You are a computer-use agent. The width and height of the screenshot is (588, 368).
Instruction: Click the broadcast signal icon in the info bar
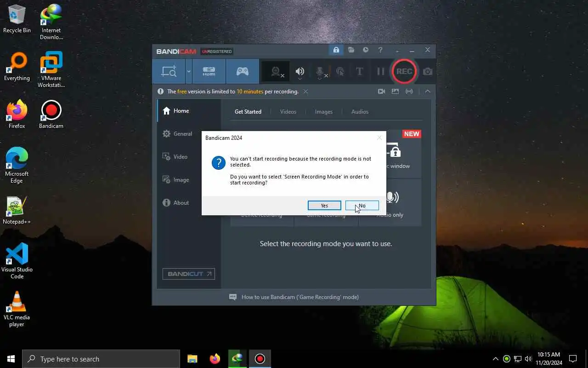[x=409, y=91]
